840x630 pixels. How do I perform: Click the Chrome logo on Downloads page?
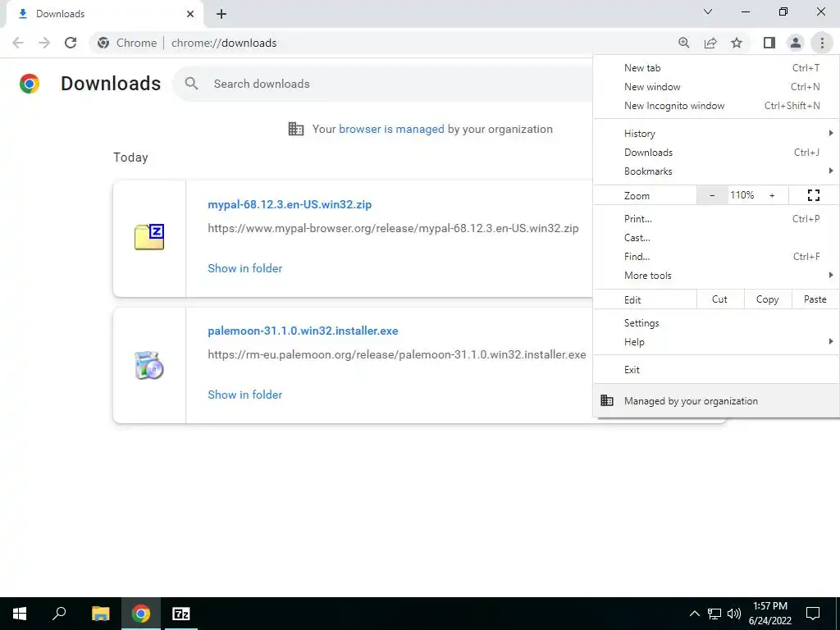pyautogui.click(x=30, y=84)
